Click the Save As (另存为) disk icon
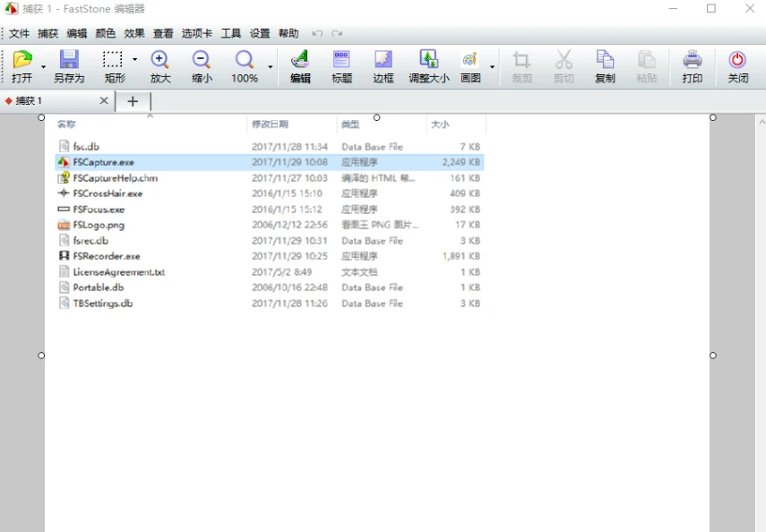This screenshot has height=532, width=766. [69, 61]
